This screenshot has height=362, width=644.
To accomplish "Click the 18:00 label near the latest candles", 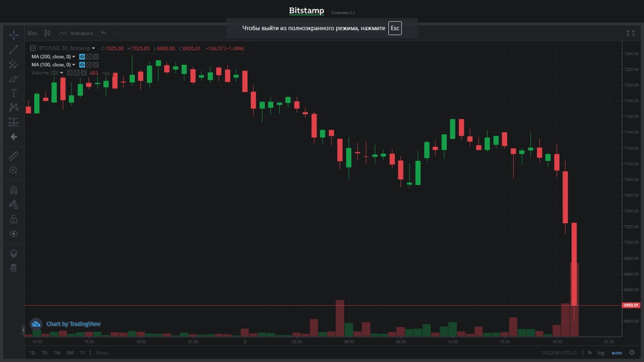I will pos(557,341).
